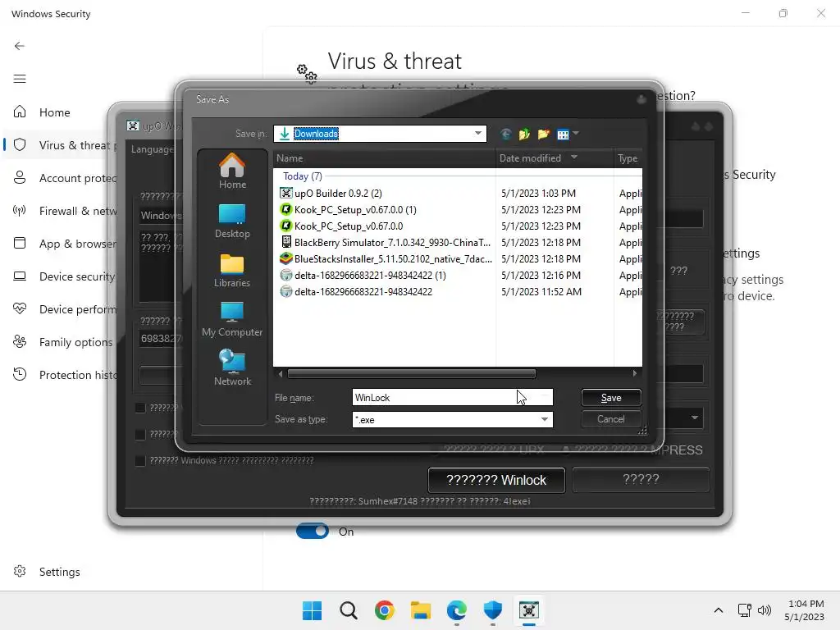Expand the Save in Downloads dropdown
Image resolution: width=840 pixels, height=630 pixels.
pos(478,134)
